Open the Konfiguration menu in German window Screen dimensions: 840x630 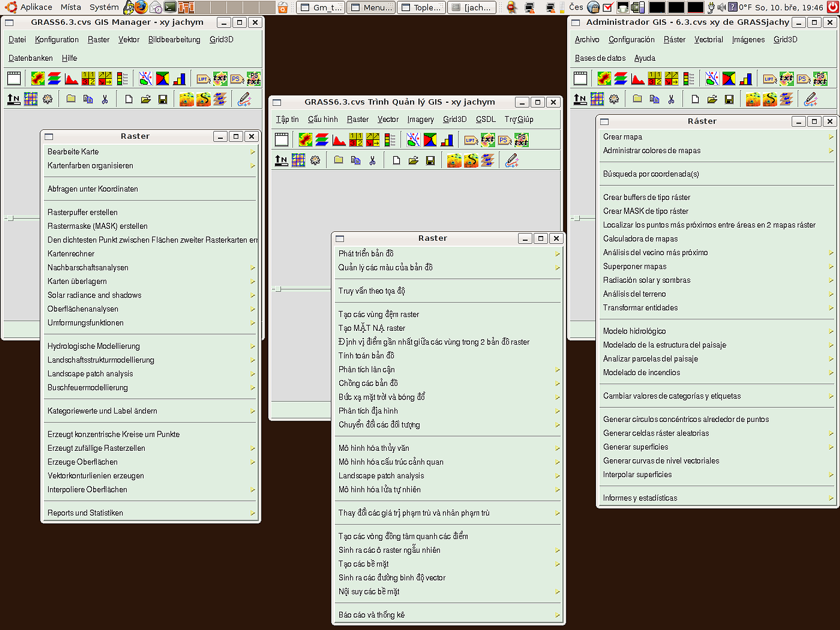[57, 40]
